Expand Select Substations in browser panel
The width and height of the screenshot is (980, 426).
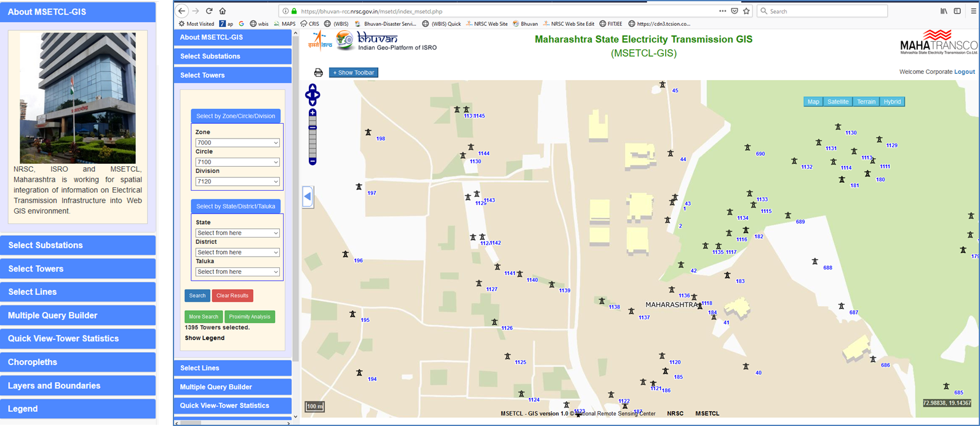point(233,56)
